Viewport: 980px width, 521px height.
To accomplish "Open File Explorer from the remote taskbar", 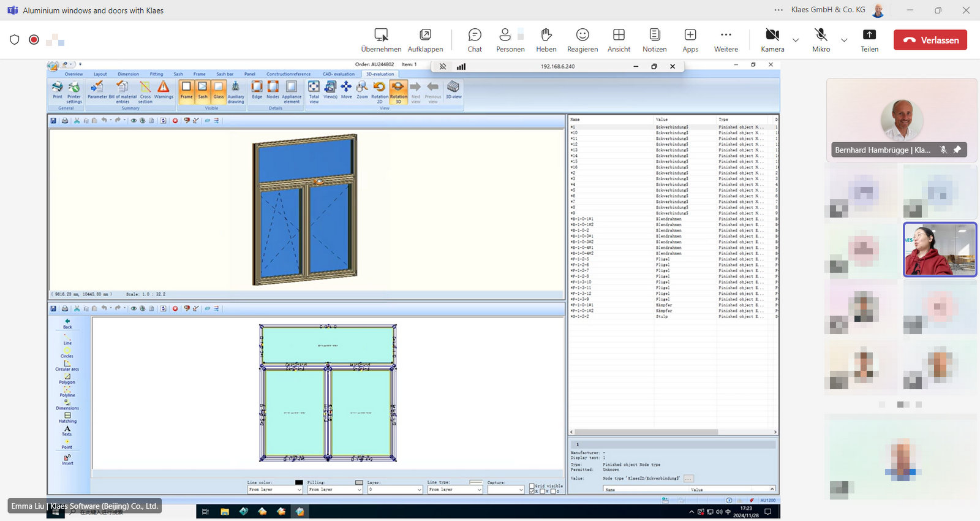I will tap(225, 511).
